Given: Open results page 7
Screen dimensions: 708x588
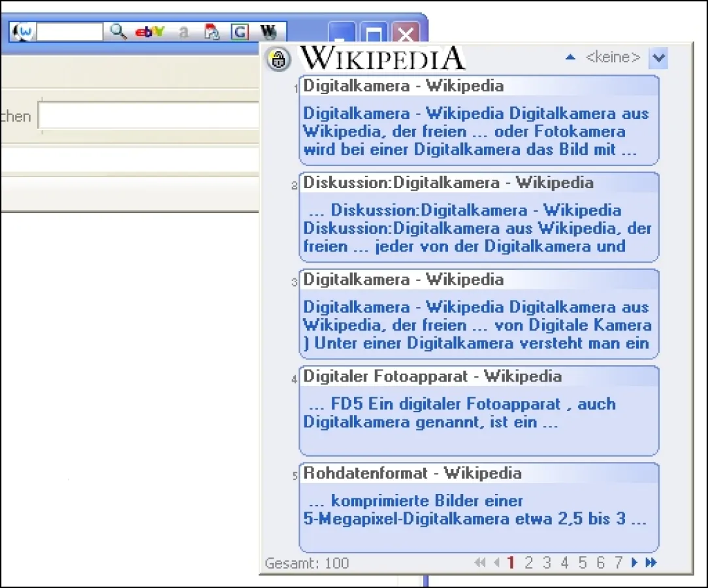Looking at the screenshot, I should pos(618,563).
